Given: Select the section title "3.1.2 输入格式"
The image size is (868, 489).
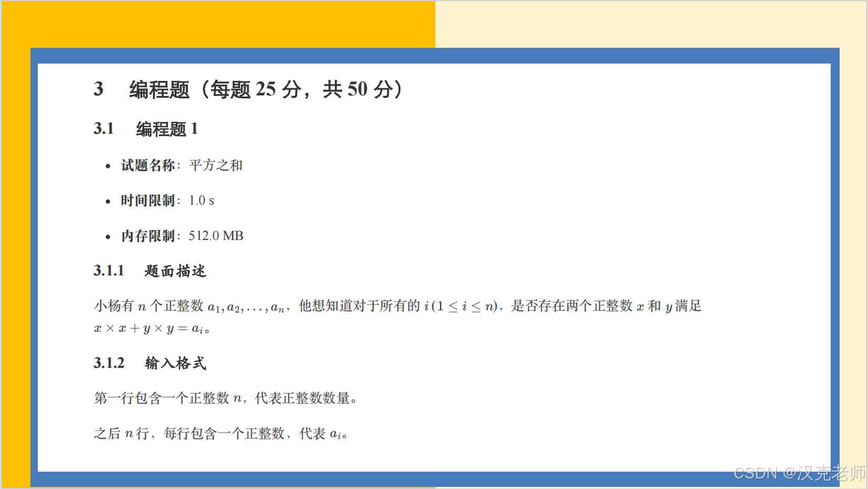Looking at the screenshot, I should (x=150, y=363).
